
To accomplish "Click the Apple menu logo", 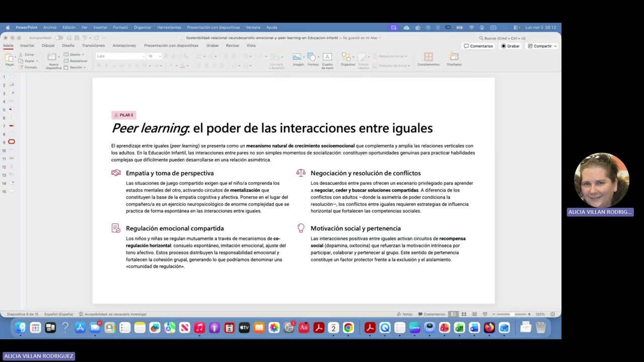I will point(8,27).
